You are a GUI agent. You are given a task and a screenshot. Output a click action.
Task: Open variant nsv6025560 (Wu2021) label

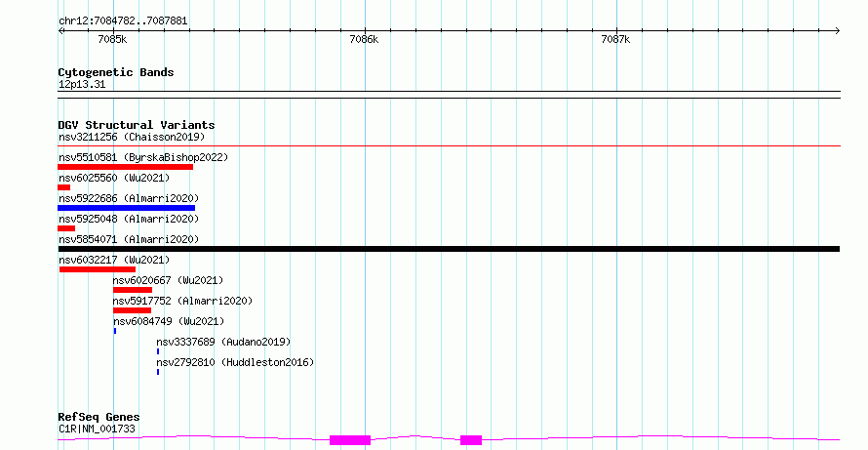[114, 178]
